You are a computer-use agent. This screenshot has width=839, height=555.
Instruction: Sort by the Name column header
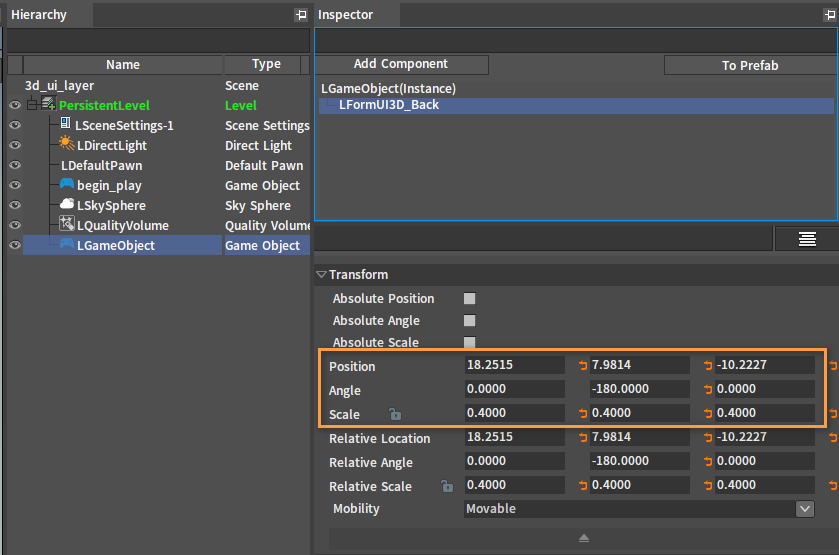[x=123, y=65]
